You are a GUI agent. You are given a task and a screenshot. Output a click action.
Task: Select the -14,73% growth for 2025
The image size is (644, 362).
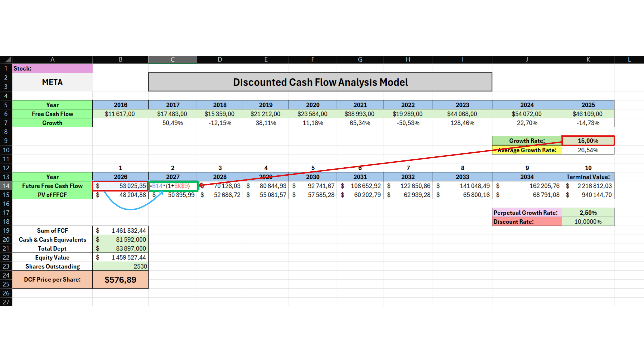click(588, 123)
